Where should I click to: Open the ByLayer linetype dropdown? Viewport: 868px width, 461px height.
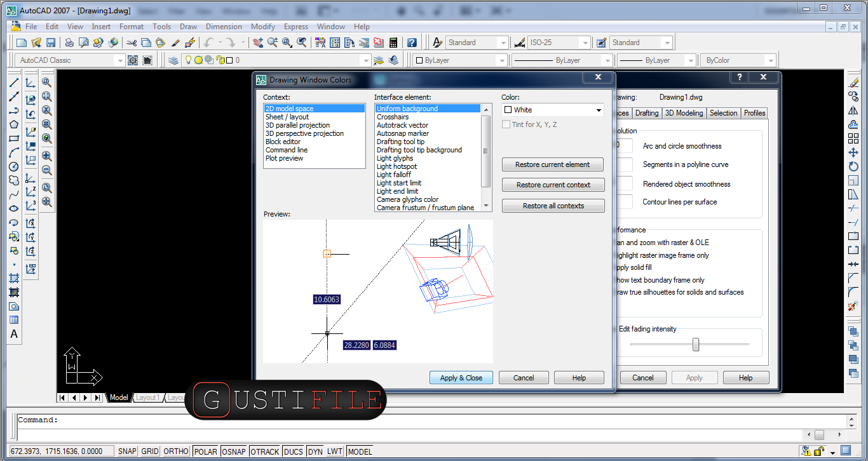tap(562, 60)
